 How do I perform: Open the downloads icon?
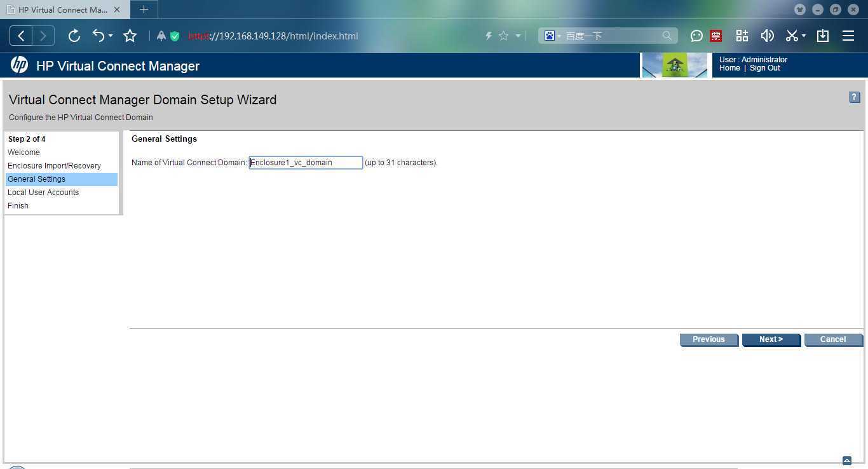[823, 36]
